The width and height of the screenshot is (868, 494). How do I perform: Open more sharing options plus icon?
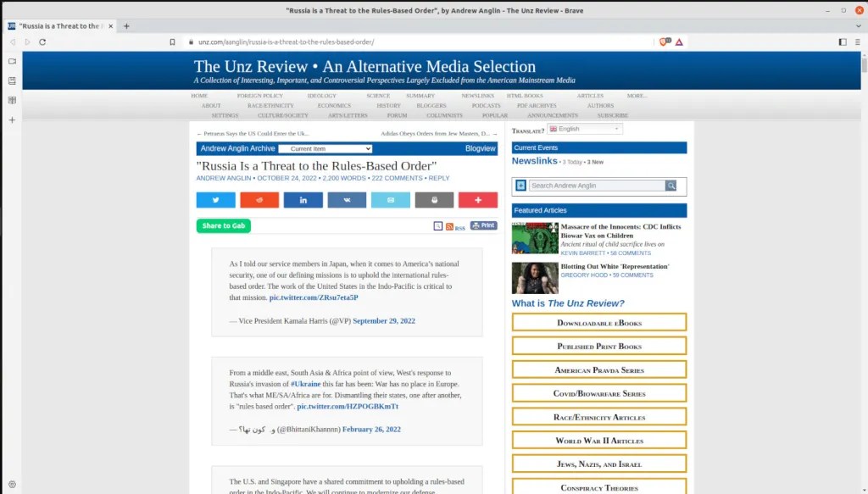pos(477,200)
